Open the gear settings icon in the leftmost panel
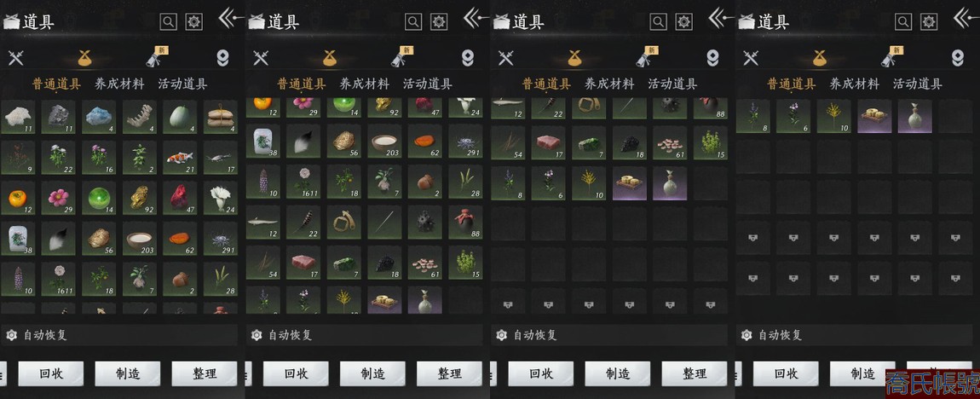This screenshot has width=980, height=399. [x=194, y=22]
